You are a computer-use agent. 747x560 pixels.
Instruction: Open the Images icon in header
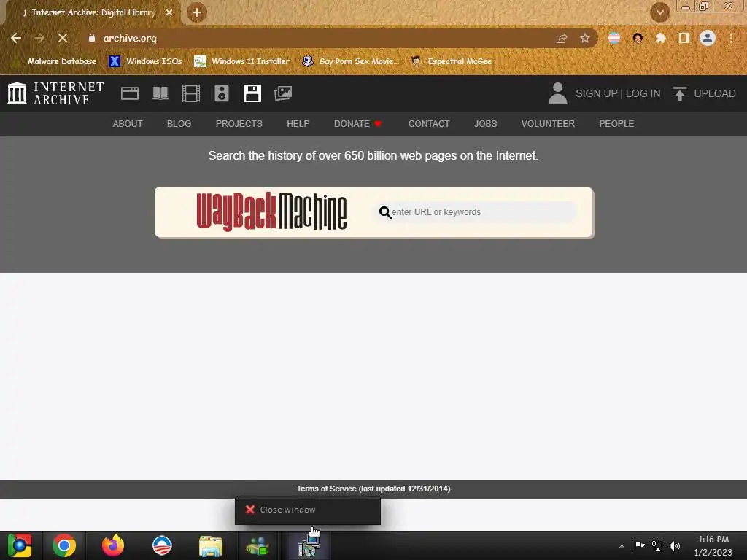[x=283, y=93]
